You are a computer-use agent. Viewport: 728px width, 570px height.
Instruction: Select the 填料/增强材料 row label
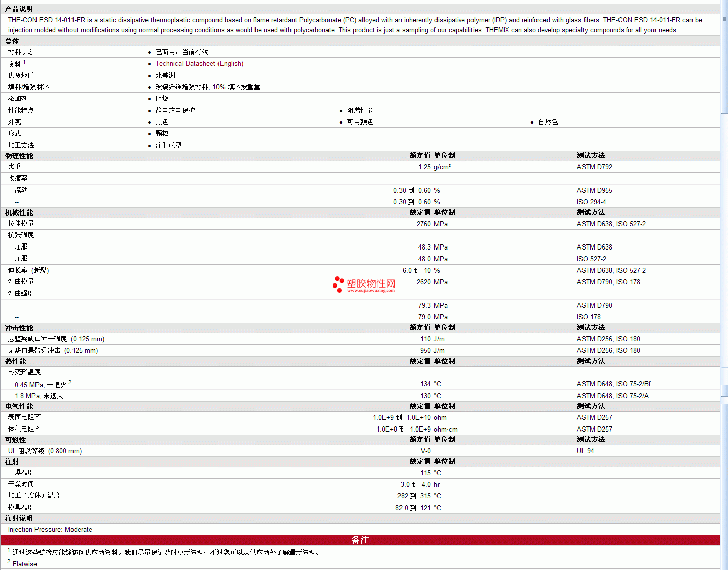coord(28,87)
